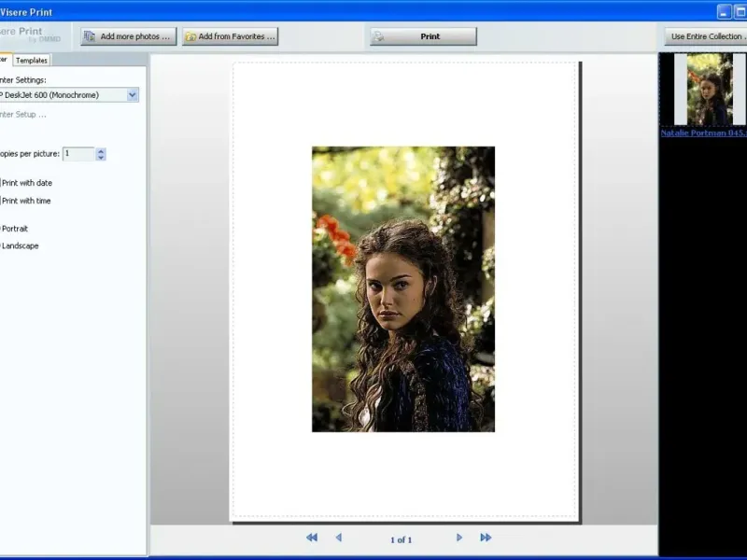Open the Natalie Portman 045 file link
The height and width of the screenshot is (560, 747).
(704, 133)
